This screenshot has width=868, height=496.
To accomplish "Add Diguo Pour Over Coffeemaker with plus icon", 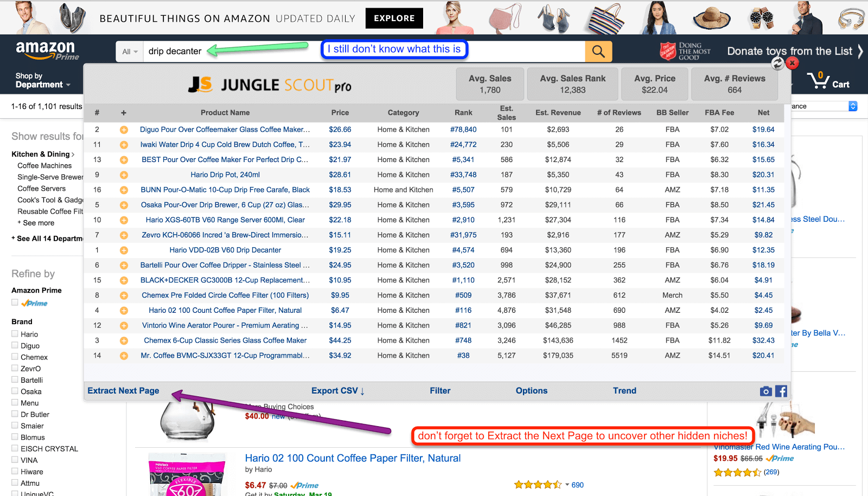I will 124,130.
